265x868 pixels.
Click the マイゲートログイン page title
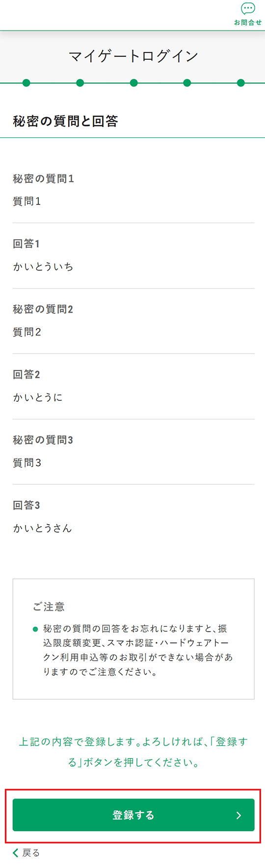(133, 56)
